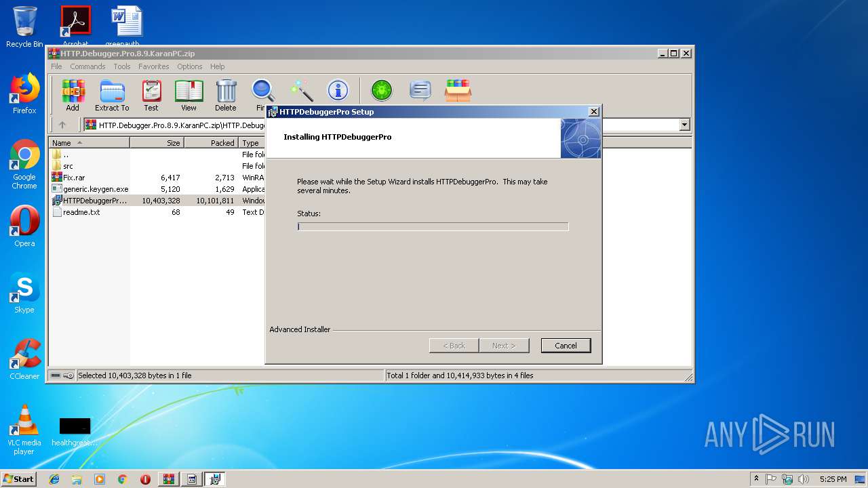Click the View file toolbar icon

point(189,95)
